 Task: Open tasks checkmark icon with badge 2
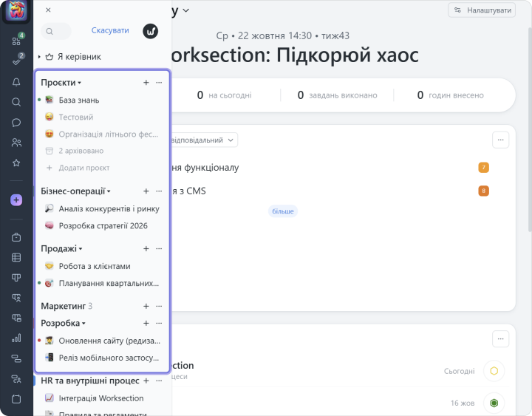click(16, 61)
